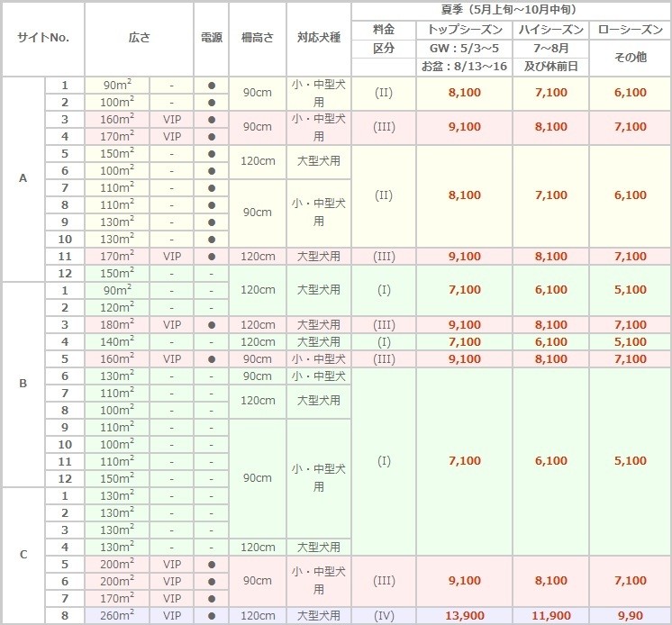Click the GW：5/3～5 header text

click(x=465, y=49)
